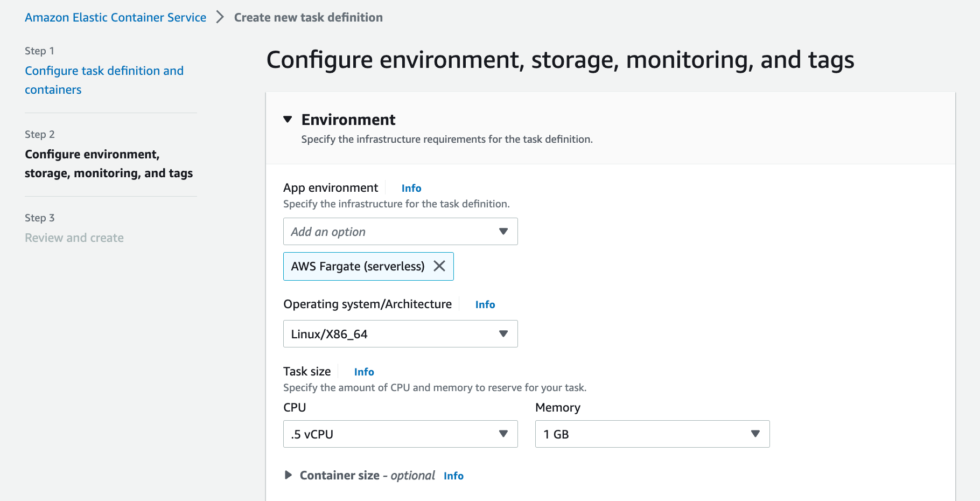Open the Memory dropdown showing 1 GB
Screen dimensions: 980x501
coord(755,434)
